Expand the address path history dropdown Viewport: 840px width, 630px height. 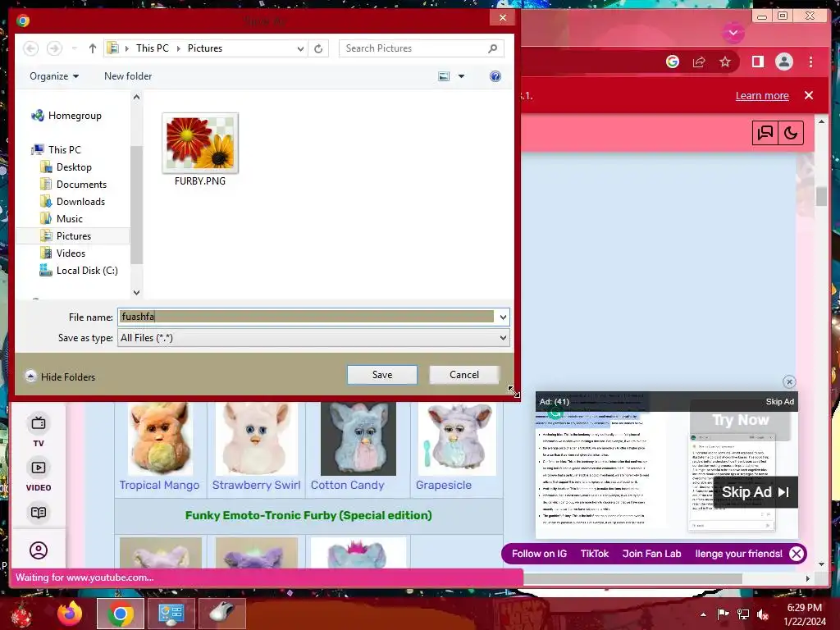(x=300, y=48)
